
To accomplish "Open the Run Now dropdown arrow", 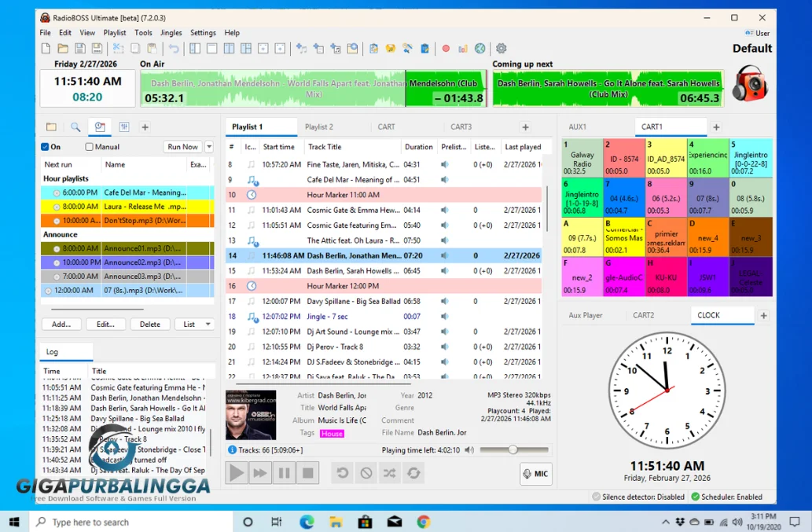I will (x=209, y=147).
